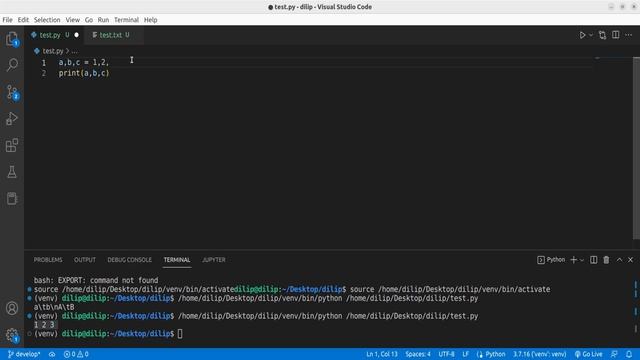The image size is (640, 360).
Task: Switch to the PROBLEMS tab
Action: point(48,260)
